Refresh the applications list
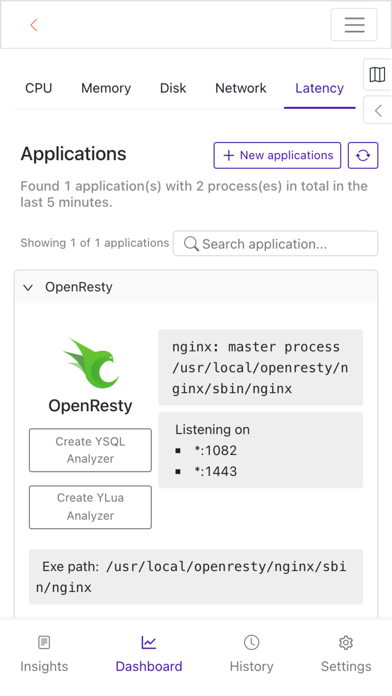Image resolution: width=392 pixels, height=696 pixels. click(x=363, y=155)
